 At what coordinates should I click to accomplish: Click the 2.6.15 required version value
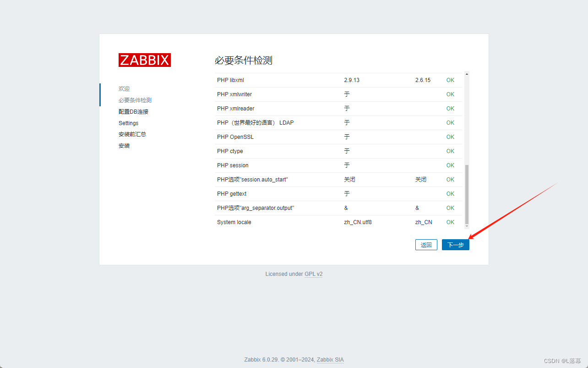pos(423,80)
